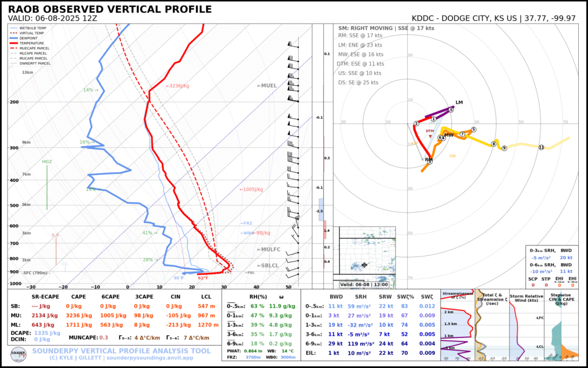Select the DTM triangle marker on the hodograph
The height and width of the screenshot is (368, 588).
click(431, 136)
